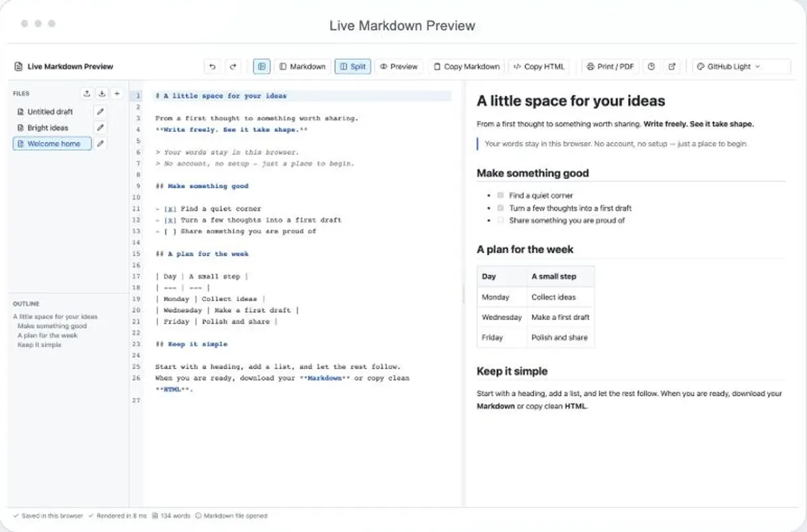Open the GitHub Light theme dropdown
The height and width of the screenshot is (532, 807).
pyautogui.click(x=742, y=67)
